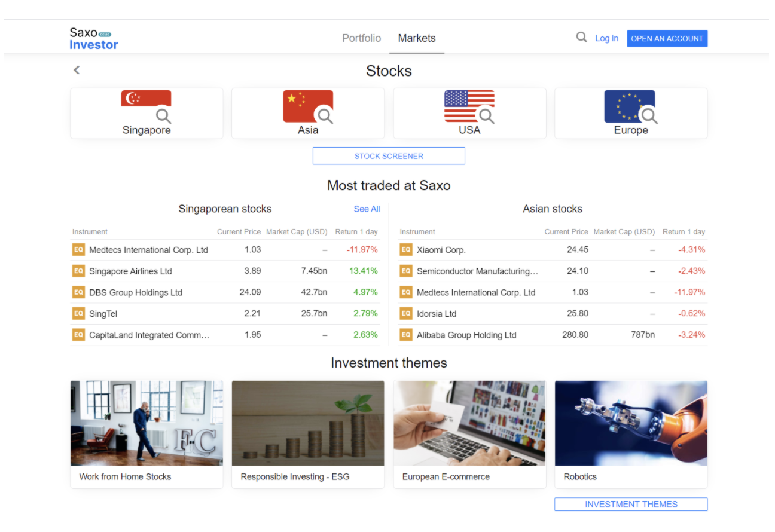Viewport: 775px width, 532px height.
Task: Click the 13.41% return of Singapore Airlines
Action: click(364, 271)
